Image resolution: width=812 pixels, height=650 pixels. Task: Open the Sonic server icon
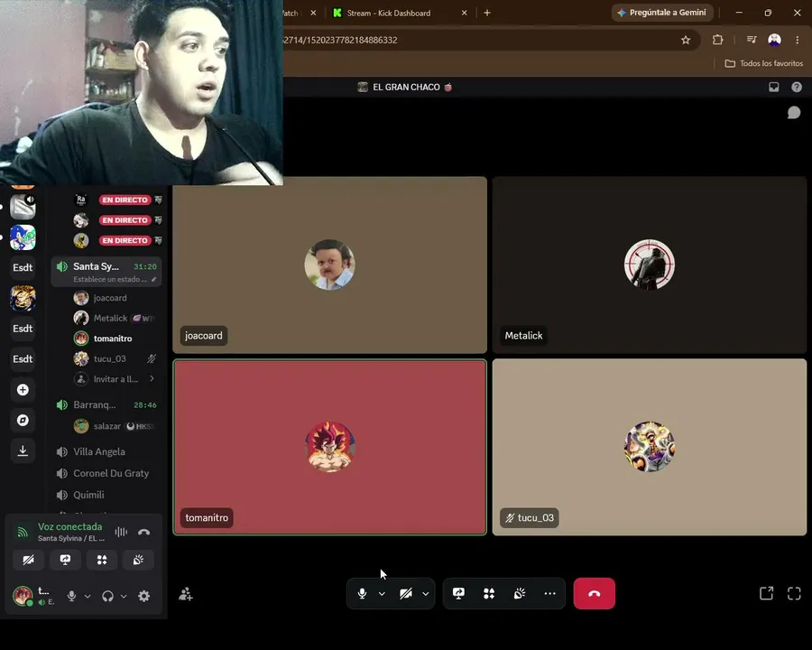[23, 237]
